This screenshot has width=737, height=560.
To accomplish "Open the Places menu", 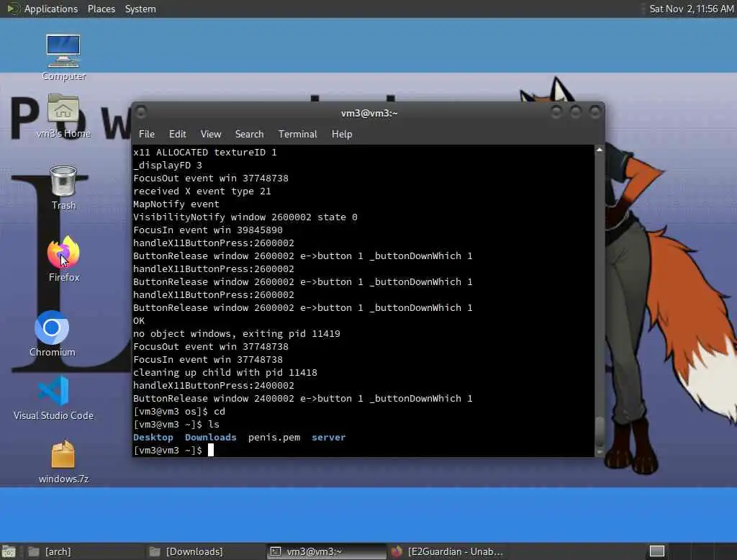I will click(x=101, y=9).
